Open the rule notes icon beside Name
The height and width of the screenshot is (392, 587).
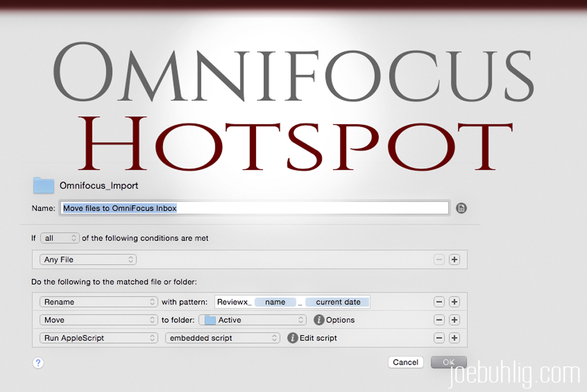click(x=461, y=208)
